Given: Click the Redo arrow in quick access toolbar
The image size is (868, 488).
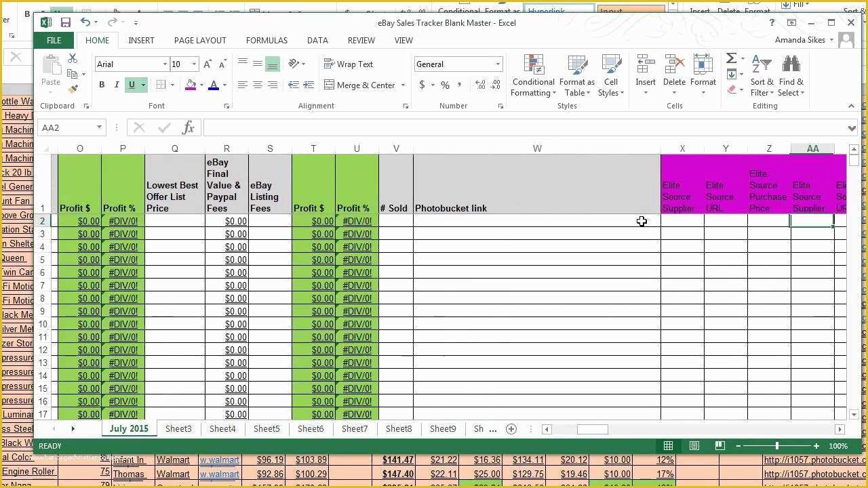Looking at the screenshot, I should pyautogui.click(x=112, y=22).
